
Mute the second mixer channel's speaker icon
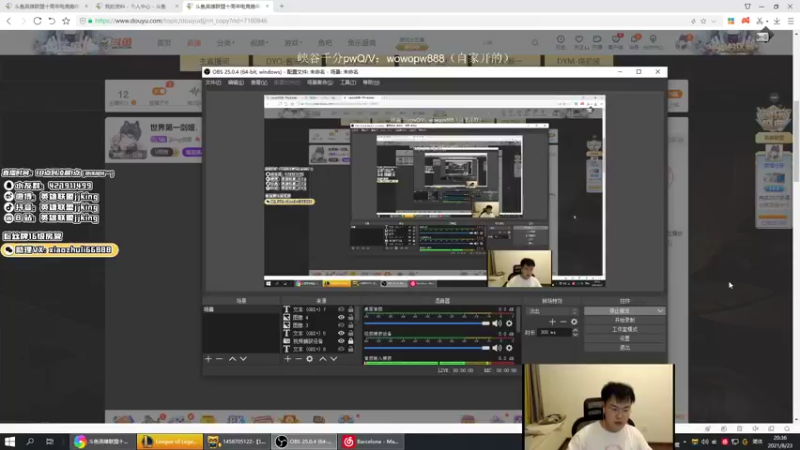[497, 348]
